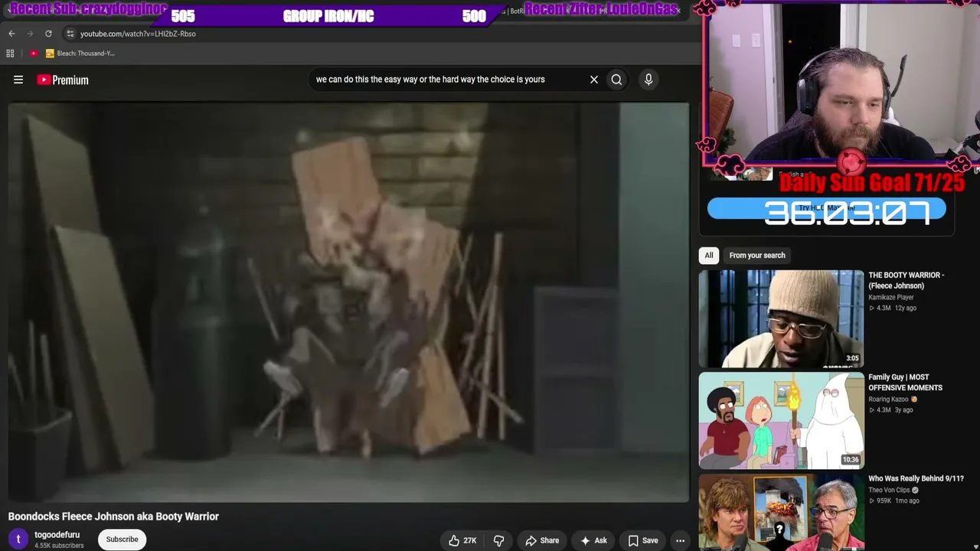This screenshot has height=551, width=980.
Task: Clear the search query with the X
Action: tap(594, 80)
